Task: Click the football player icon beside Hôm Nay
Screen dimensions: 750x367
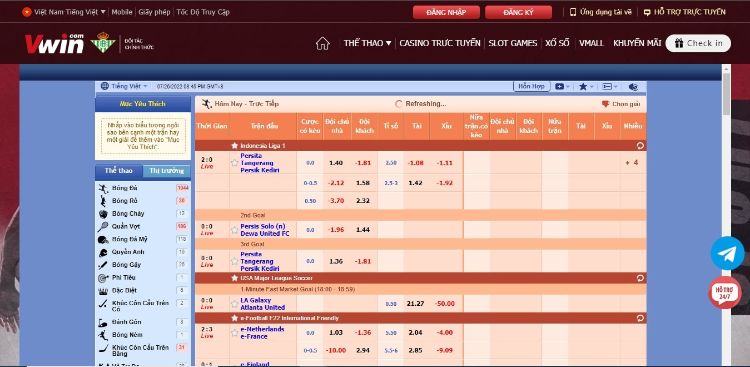Action: (207, 104)
